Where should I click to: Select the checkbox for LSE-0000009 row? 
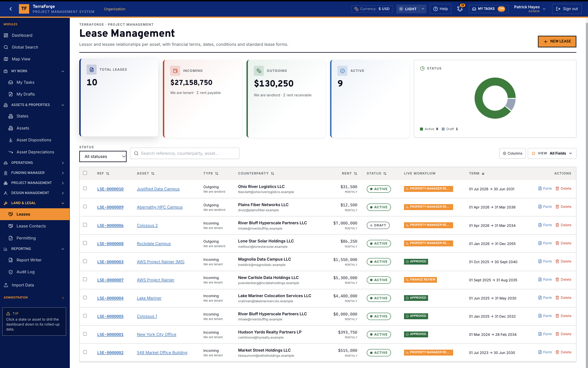coord(85,206)
